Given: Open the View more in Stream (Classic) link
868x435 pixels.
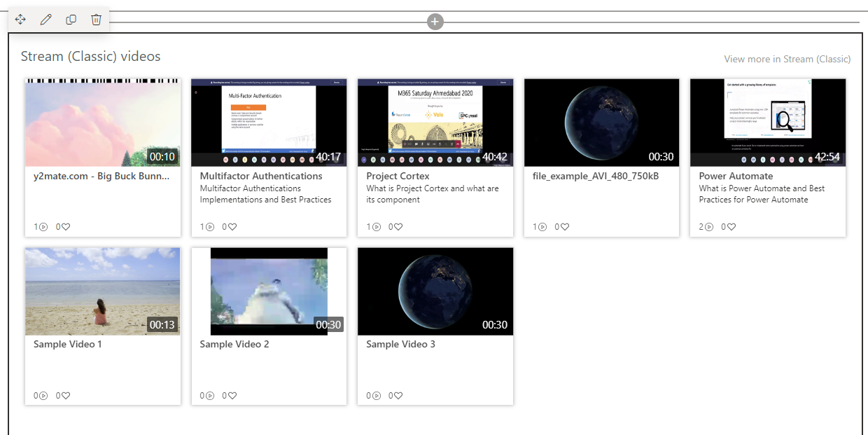Looking at the screenshot, I should coord(787,59).
